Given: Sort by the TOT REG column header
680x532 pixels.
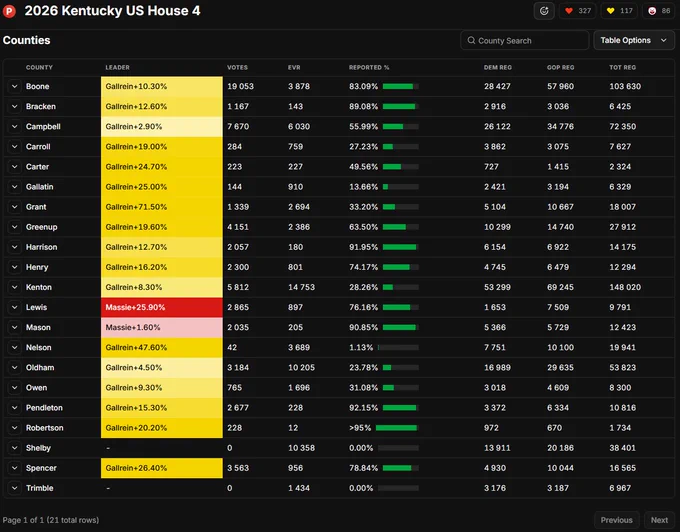Looking at the screenshot, I should coord(623,68).
